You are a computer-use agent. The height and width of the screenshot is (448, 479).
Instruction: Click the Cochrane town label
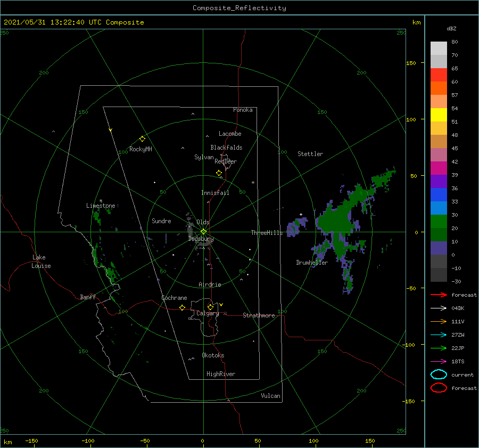tap(174, 298)
